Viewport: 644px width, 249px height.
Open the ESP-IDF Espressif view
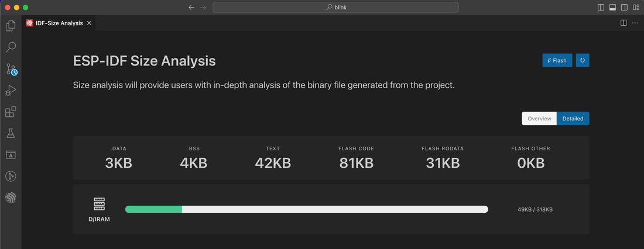(11, 198)
